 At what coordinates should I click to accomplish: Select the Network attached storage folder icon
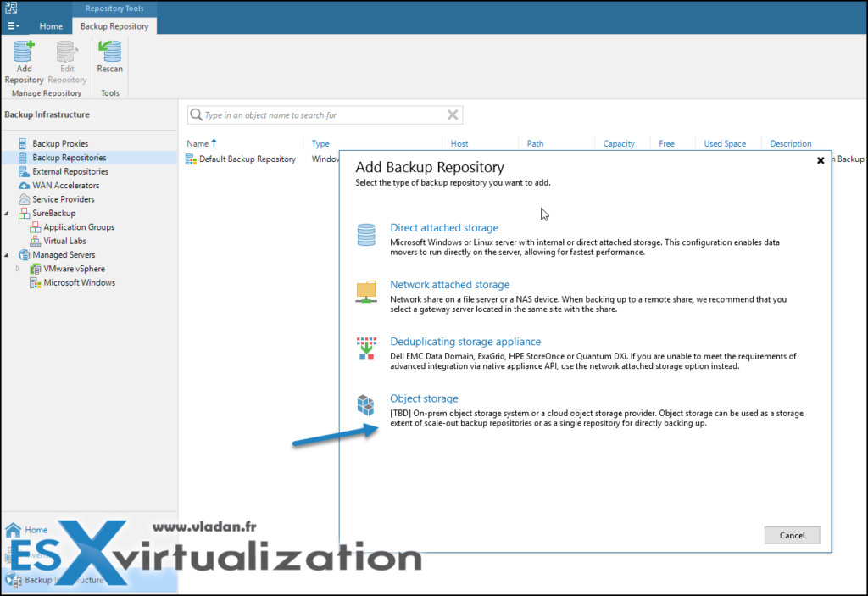click(366, 292)
